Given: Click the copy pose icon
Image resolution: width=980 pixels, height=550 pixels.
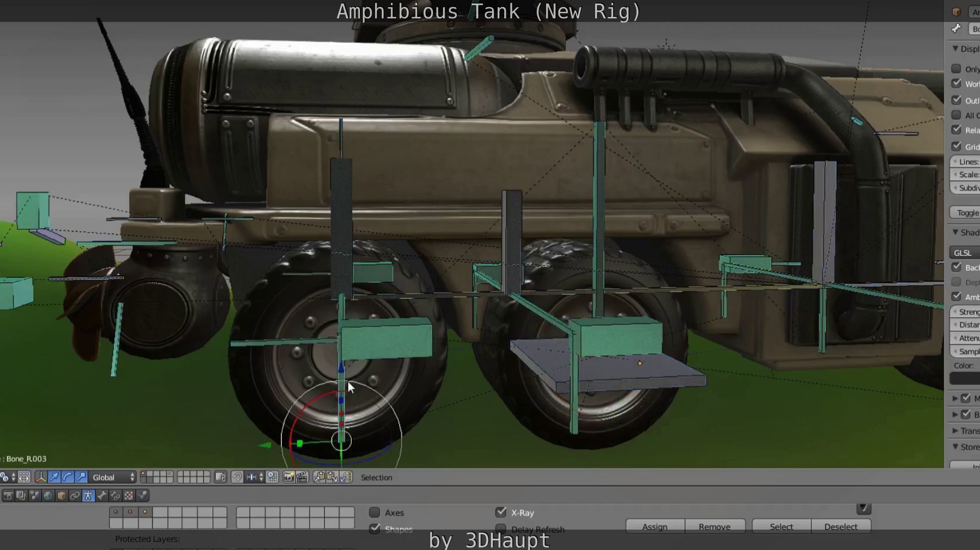Looking at the screenshot, I should pyautogui.click(x=320, y=478).
